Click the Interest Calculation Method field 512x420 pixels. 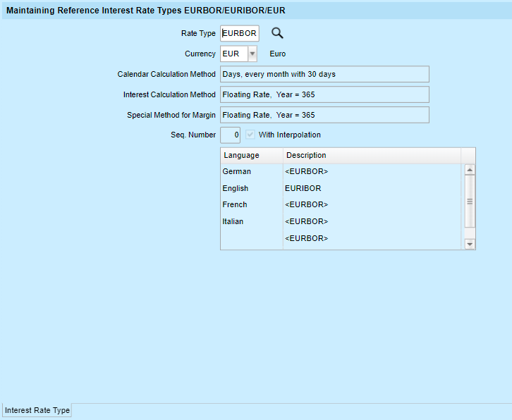coord(324,94)
